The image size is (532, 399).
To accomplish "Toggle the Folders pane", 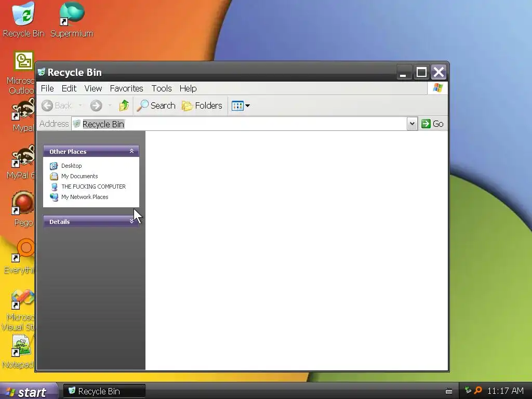I will pyautogui.click(x=202, y=105).
